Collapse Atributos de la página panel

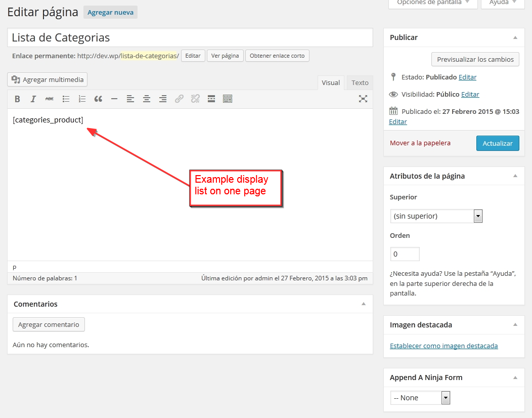click(x=515, y=176)
